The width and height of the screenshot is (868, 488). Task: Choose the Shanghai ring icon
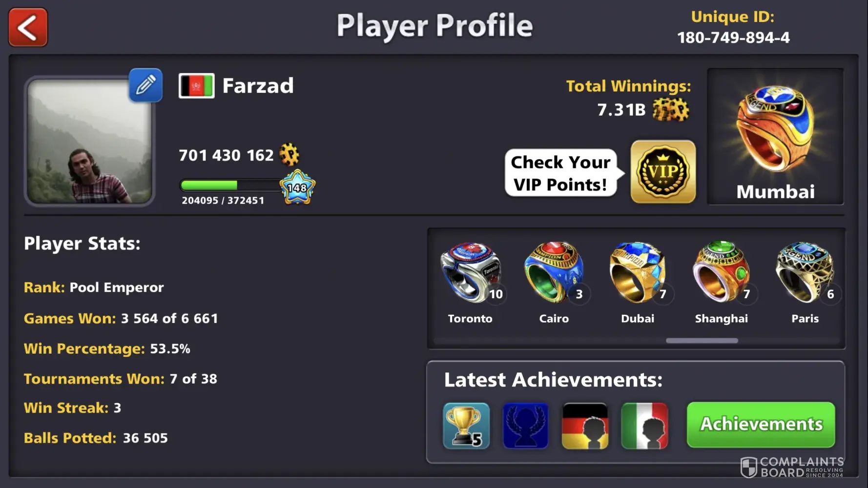pyautogui.click(x=721, y=272)
